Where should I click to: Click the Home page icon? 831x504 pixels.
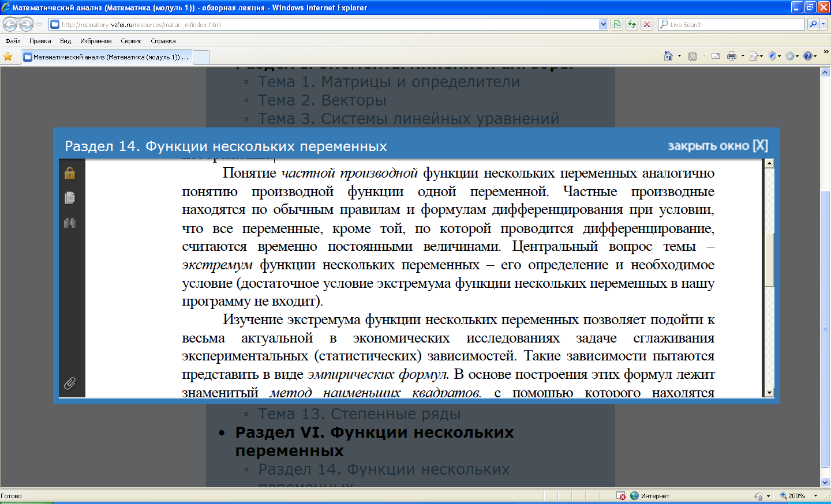coord(668,56)
